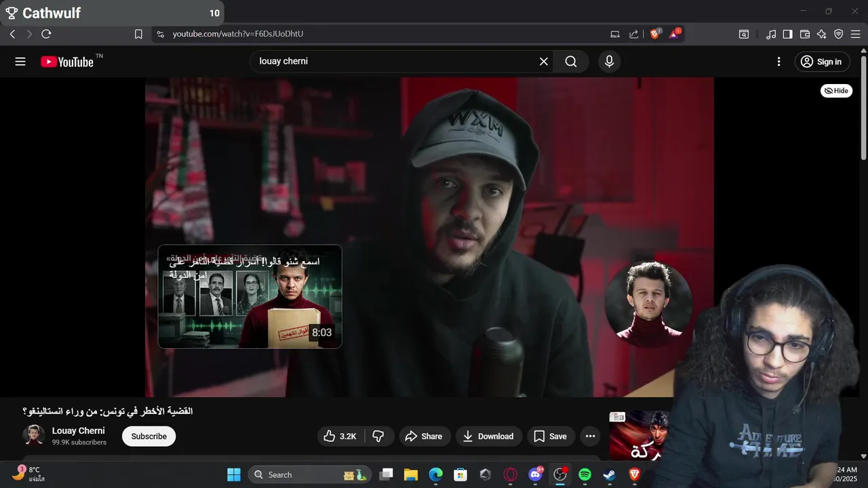Viewport: 868px width, 488px height.
Task: Like the video (3.2K)
Action: click(341, 436)
